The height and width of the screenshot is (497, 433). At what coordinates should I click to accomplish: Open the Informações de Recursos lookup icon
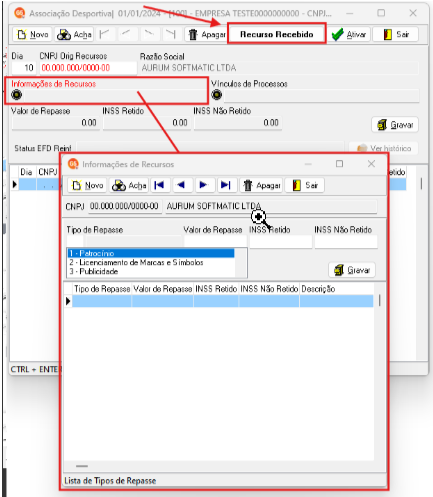(x=16, y=95)
